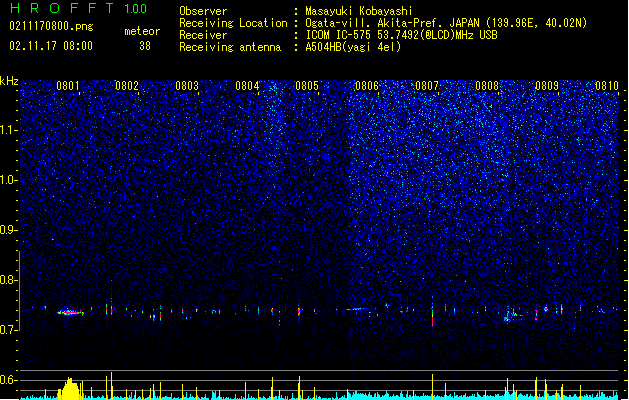Image resolution: width=629 pixels, height=400 pixels.
Task: Click the 0.9 kHz axis label
Action: point(9,230)
